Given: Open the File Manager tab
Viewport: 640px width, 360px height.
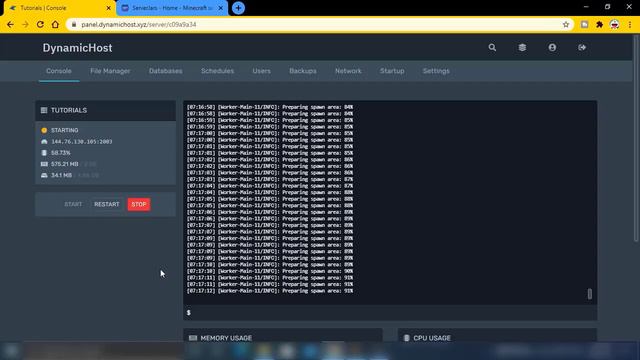Looking at the screenshot, I should click(x=110, y=71).
